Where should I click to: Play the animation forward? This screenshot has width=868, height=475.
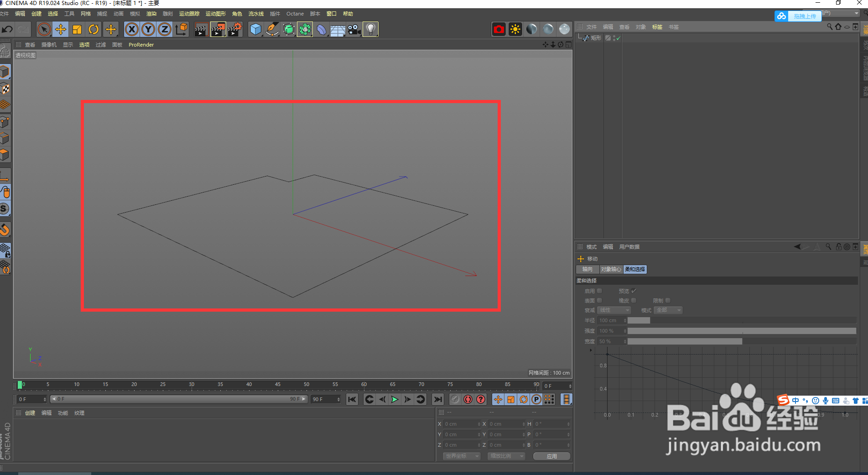click(395, 399)
